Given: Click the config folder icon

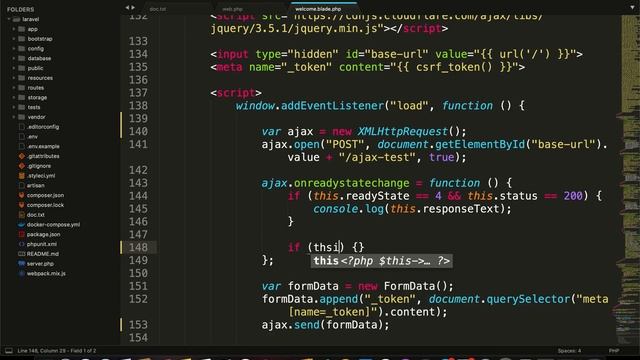Looking at the screenshot, I should point(22,49).
